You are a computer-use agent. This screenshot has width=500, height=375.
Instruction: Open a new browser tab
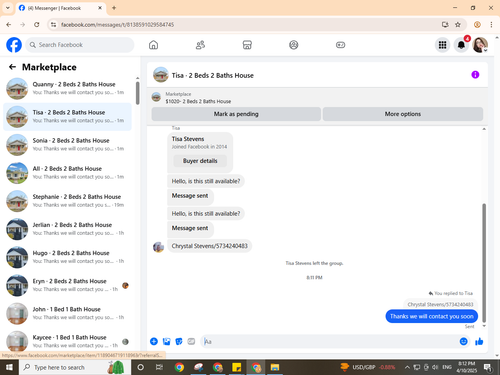click(114, 8)
